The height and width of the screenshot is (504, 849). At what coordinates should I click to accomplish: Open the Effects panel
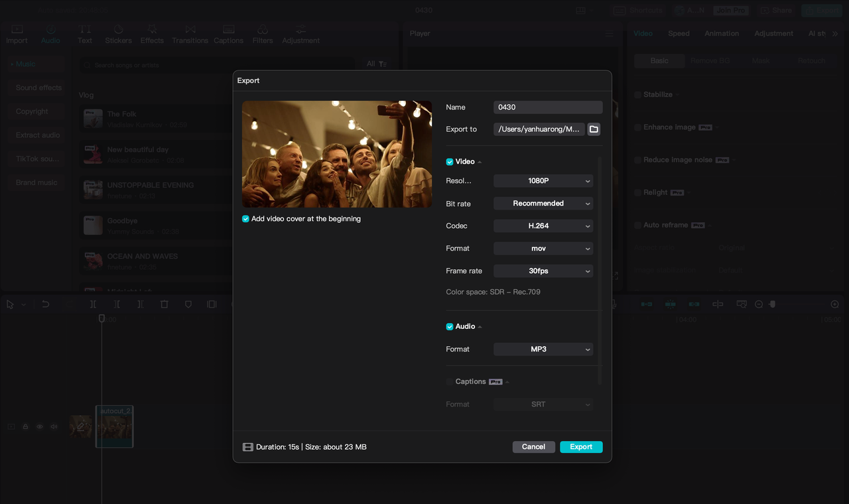tap(152, 33)
